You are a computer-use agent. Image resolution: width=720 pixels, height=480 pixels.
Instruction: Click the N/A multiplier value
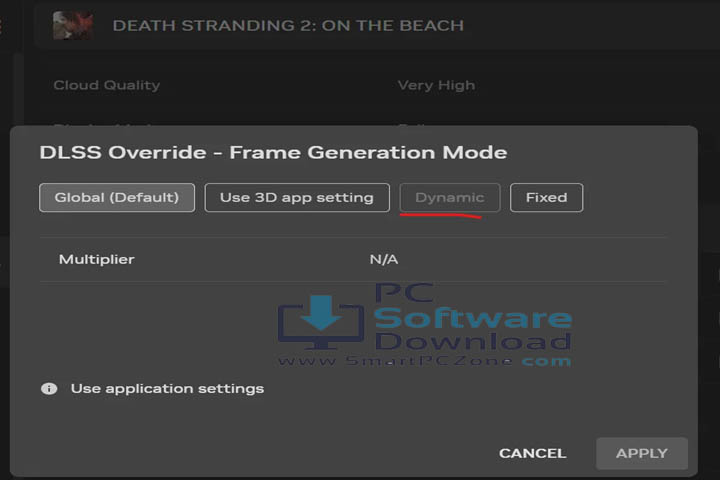(x=384, y=260)
